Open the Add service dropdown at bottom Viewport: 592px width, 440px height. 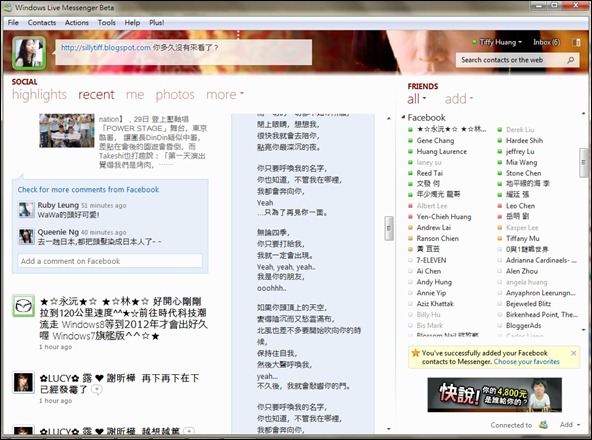(570, 425)
